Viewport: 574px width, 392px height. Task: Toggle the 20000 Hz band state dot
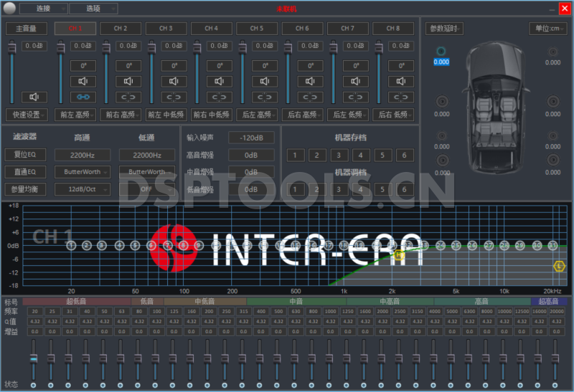coord(555,385)
